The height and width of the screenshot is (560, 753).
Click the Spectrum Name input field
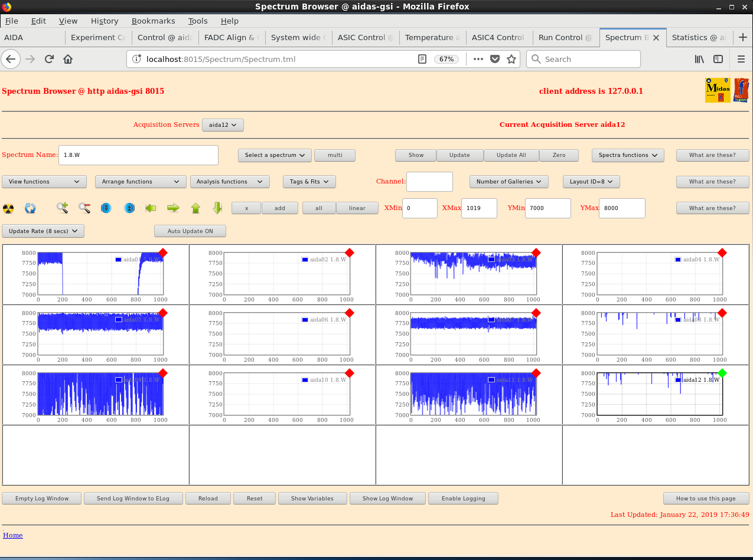(x=138, y=155)
